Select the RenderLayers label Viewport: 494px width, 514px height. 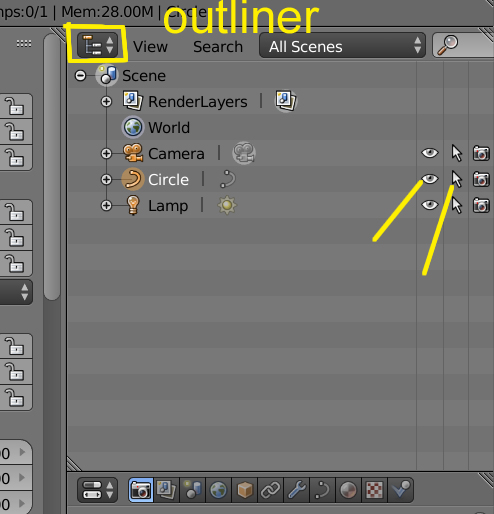coord(198,102)
